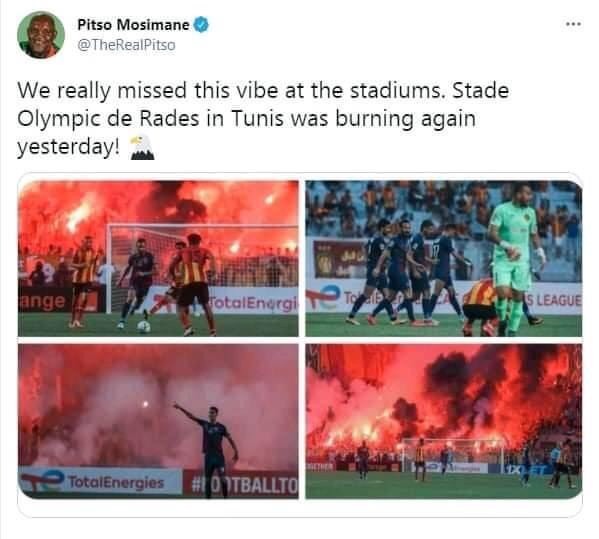The height and width of the screenshot is (539, 599).
Task: Open the @TheRealPitso handle link
Action: point(126,45)
